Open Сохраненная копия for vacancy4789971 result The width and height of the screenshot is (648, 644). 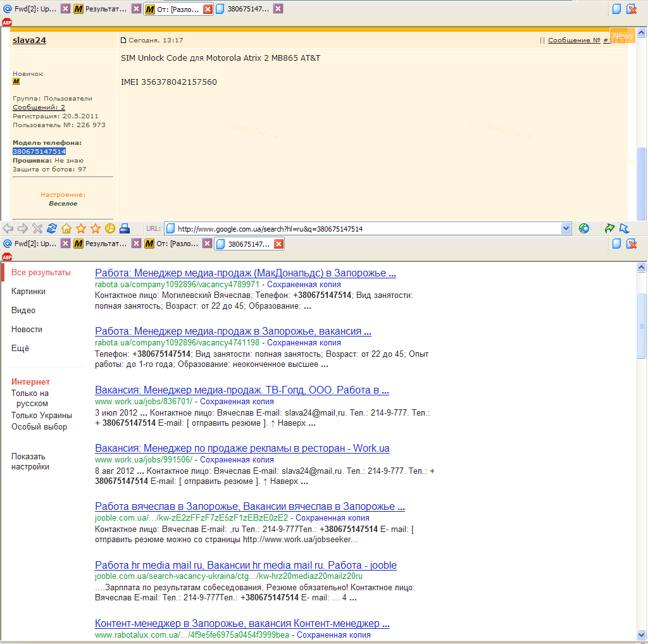click(304, 285)
